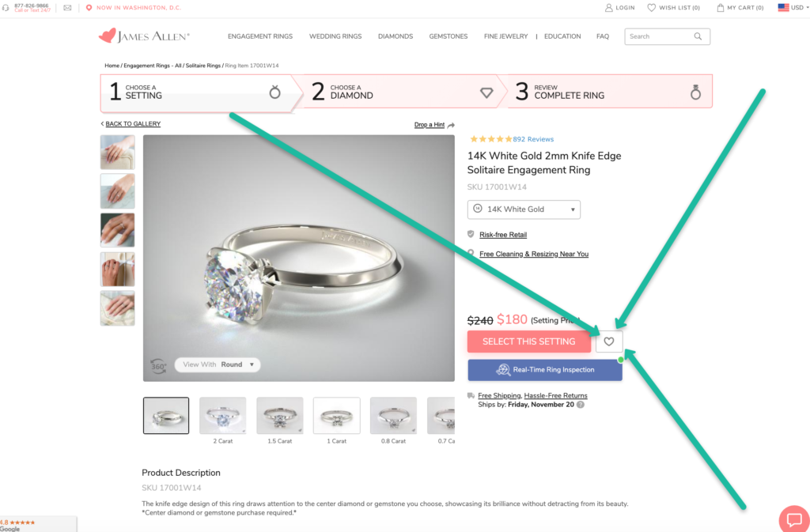Click the heart wishlist icon beside Select This Setting
This screenshot has height=532, width=810.
tap(609, 341)
